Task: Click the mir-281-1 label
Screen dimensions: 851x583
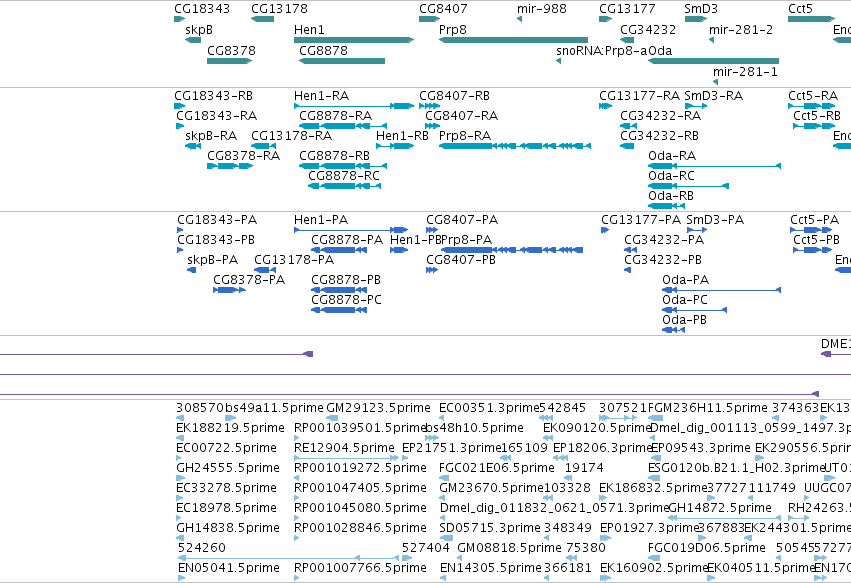Action: (x=745, y=72)
